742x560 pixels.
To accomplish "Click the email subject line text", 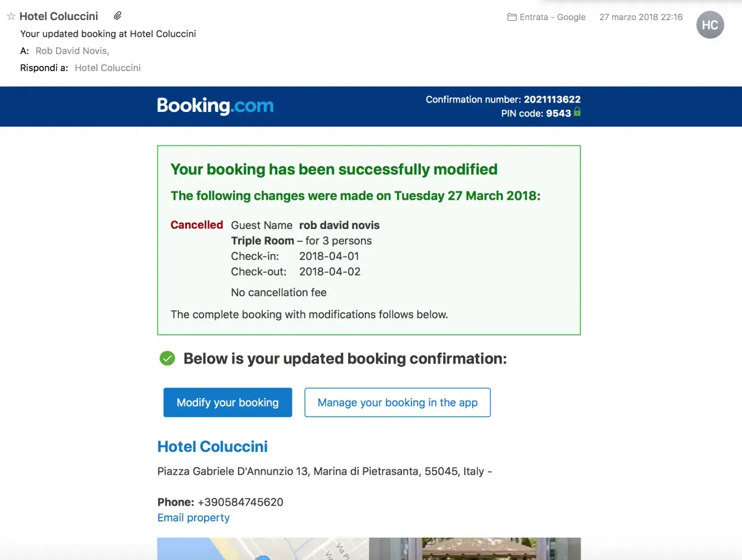I will (x=108, y=34).
